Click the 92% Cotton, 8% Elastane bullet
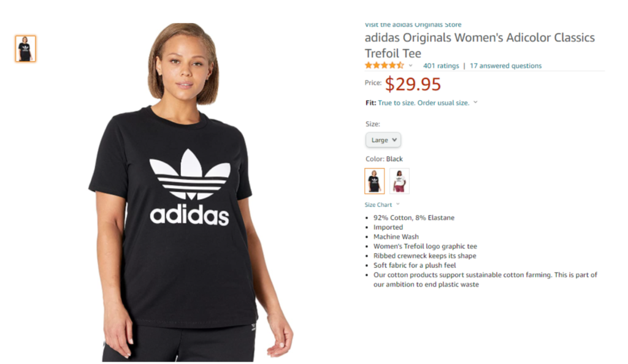Image resolution: width=628 pixels, height=364 pixels. coord(414,218)
